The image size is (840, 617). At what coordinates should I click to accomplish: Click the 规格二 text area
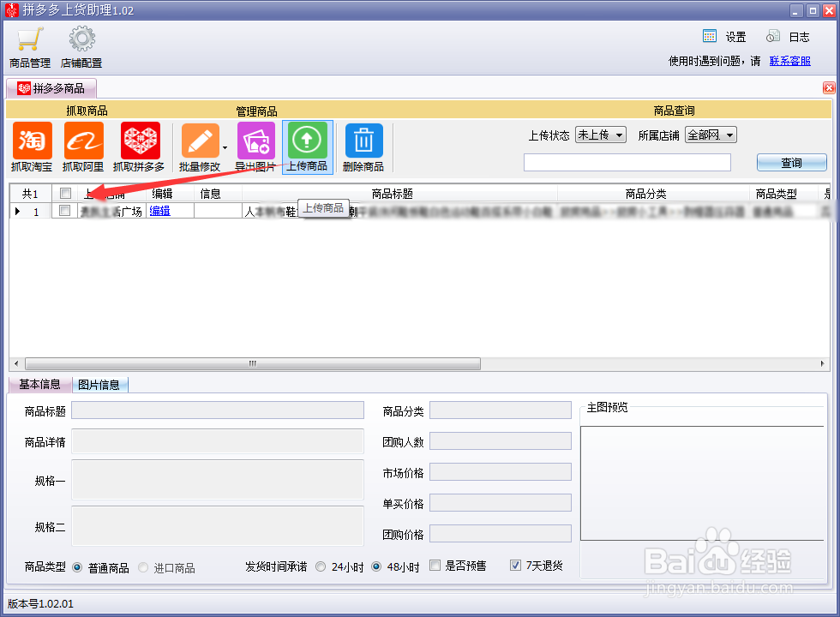tap(218, 526)
